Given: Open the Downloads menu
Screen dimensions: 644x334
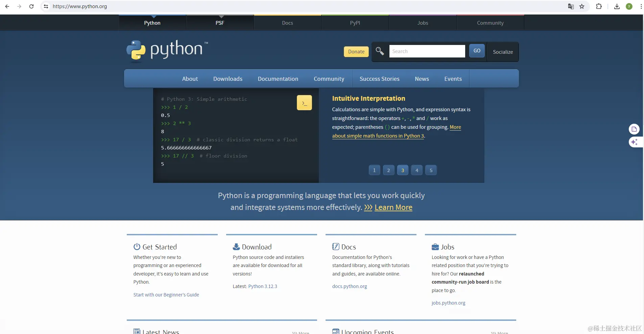Looking at the screenshot, I should [228, 79].
